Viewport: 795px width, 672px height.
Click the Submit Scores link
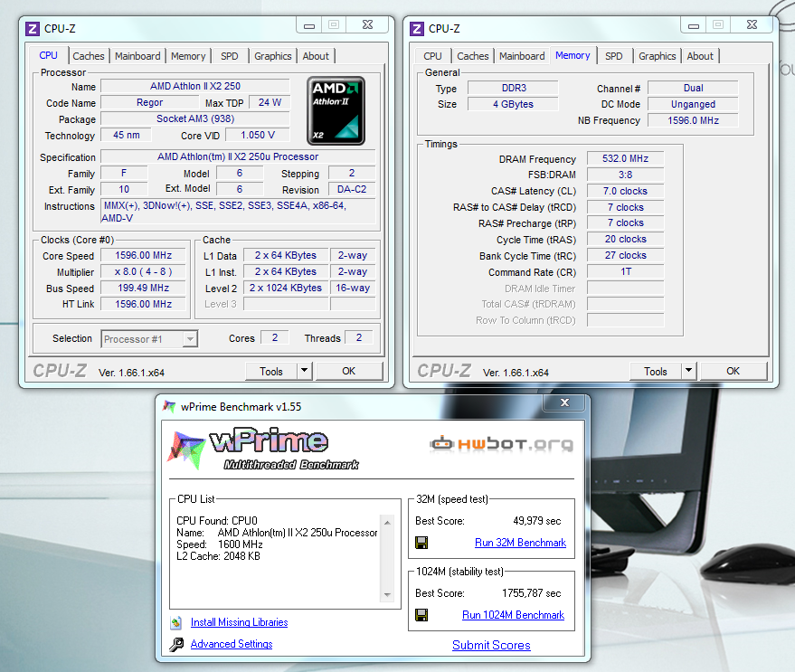[x=491, y=645]
